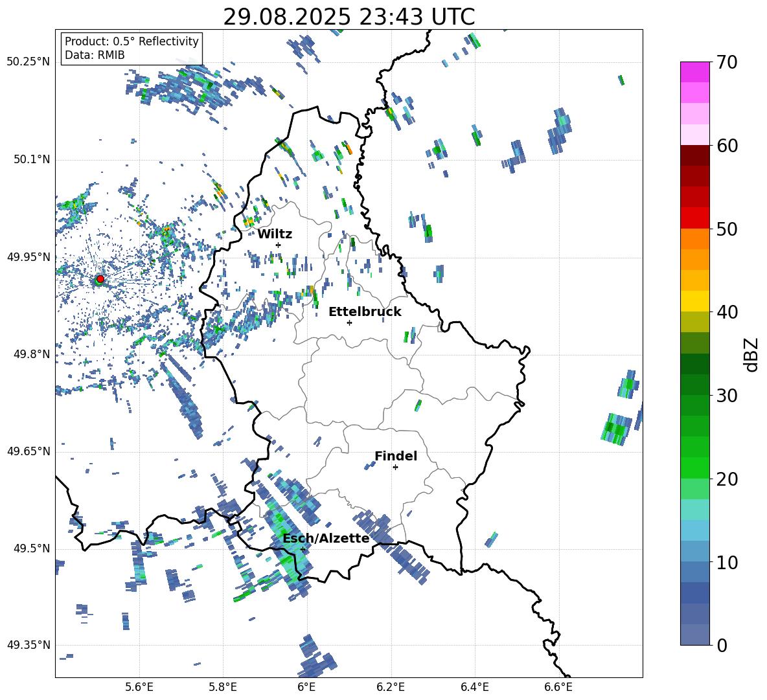
Task: Click the 6.4°E longitude label
Action: pos(474,688)
